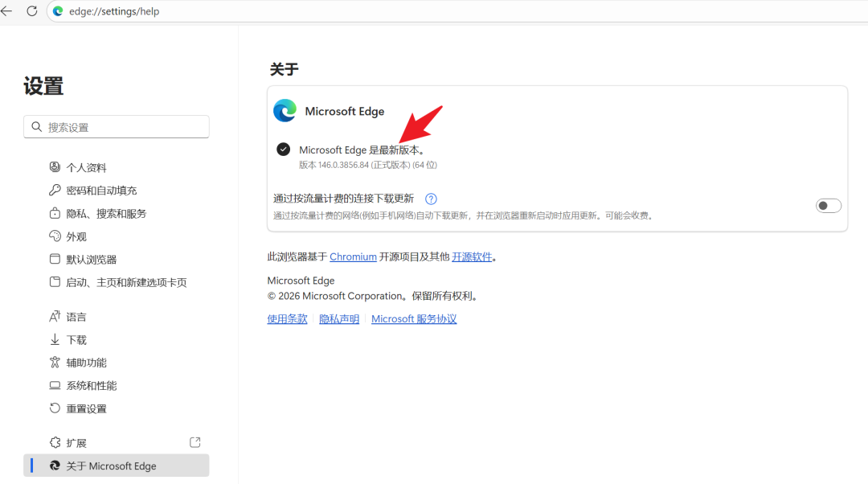Click the 语言 language icon

click(55, 316)
